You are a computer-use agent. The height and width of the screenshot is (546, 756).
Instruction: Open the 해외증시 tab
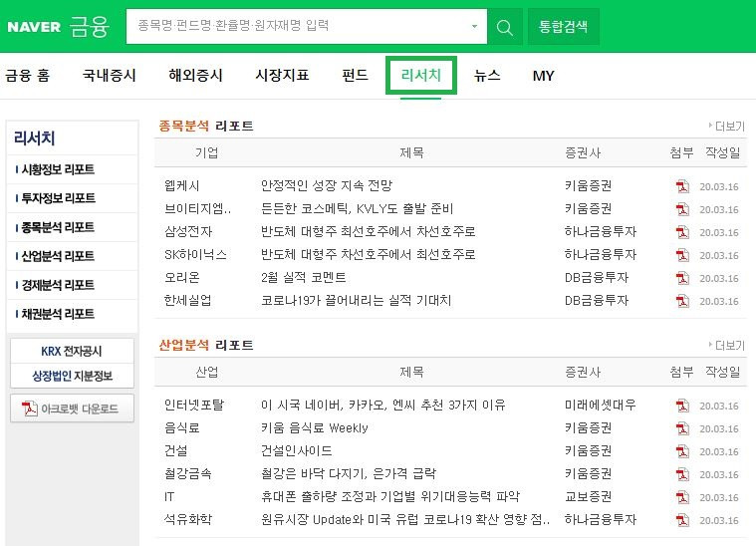coord(196,76)
